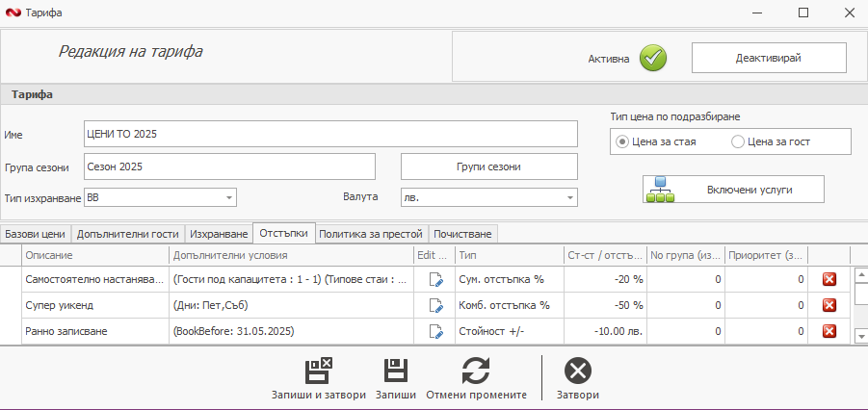868x410 pixels.
Task: Remove the Ранно записване discount row
Action: click(829, 331)
